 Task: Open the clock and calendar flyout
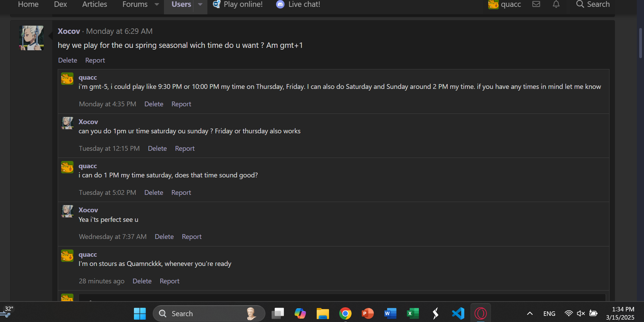click(x=620, y=313)
